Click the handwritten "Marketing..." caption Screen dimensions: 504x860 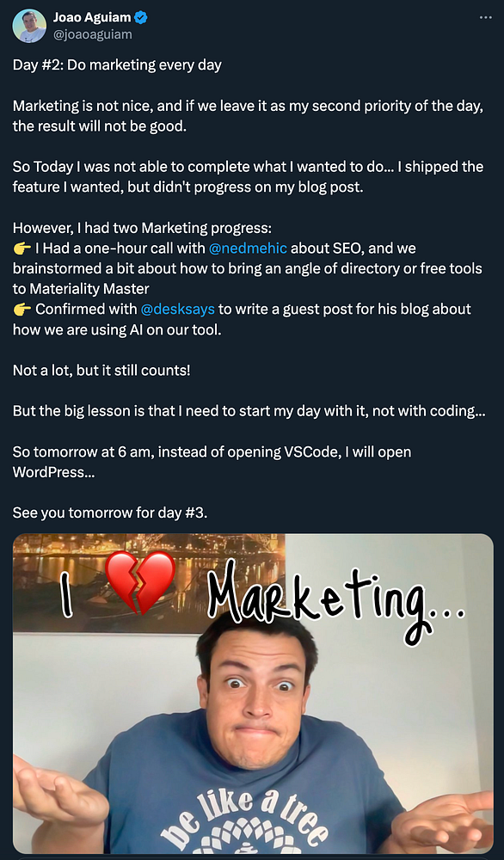(x=337, y=598)
